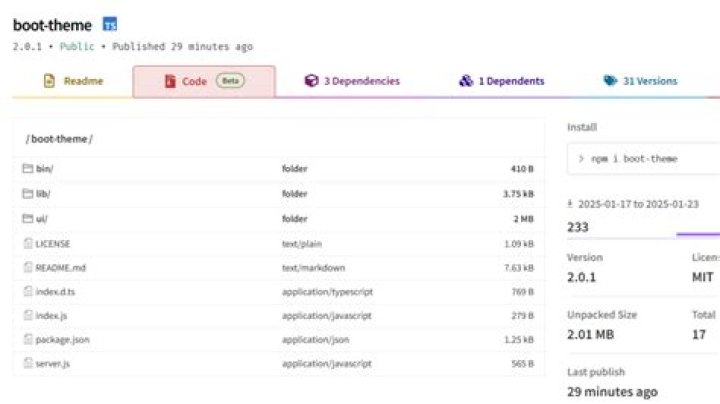This screenshot has height=404, width=720.
Task: Click the total files value 17
Action: point(699,334)
